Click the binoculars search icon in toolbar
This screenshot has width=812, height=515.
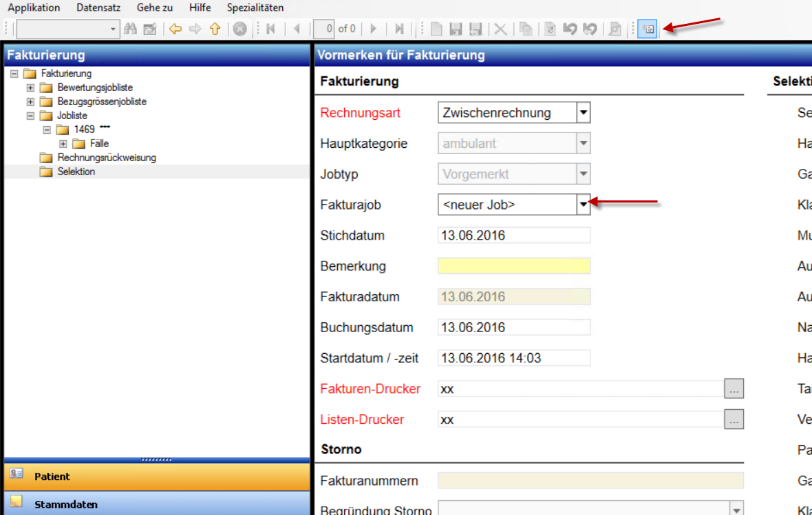tap(130, 29)
